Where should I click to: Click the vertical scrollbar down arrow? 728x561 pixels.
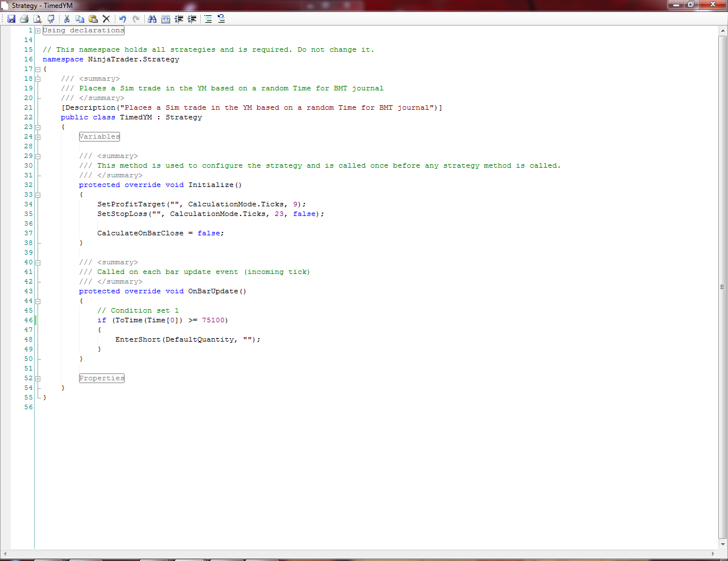click(722, 544)
